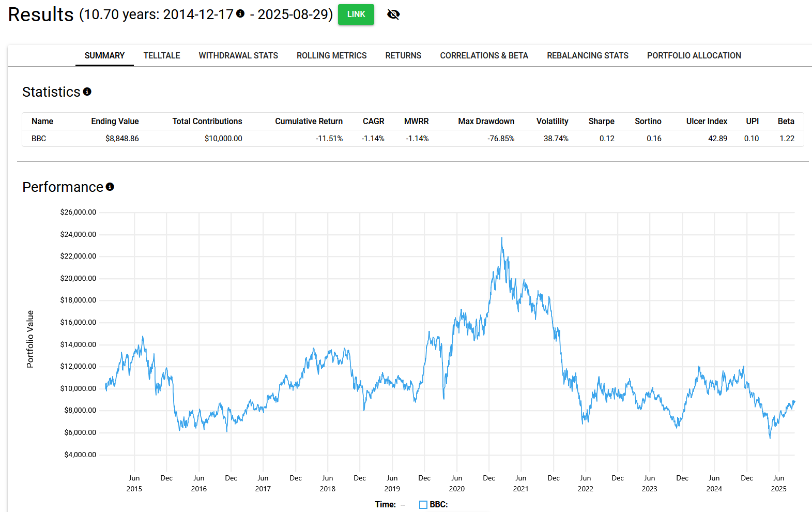Click the $26,000.00 y-axis label
The width and height of the screenshot is (812, 512).
[x=78, y=212]
